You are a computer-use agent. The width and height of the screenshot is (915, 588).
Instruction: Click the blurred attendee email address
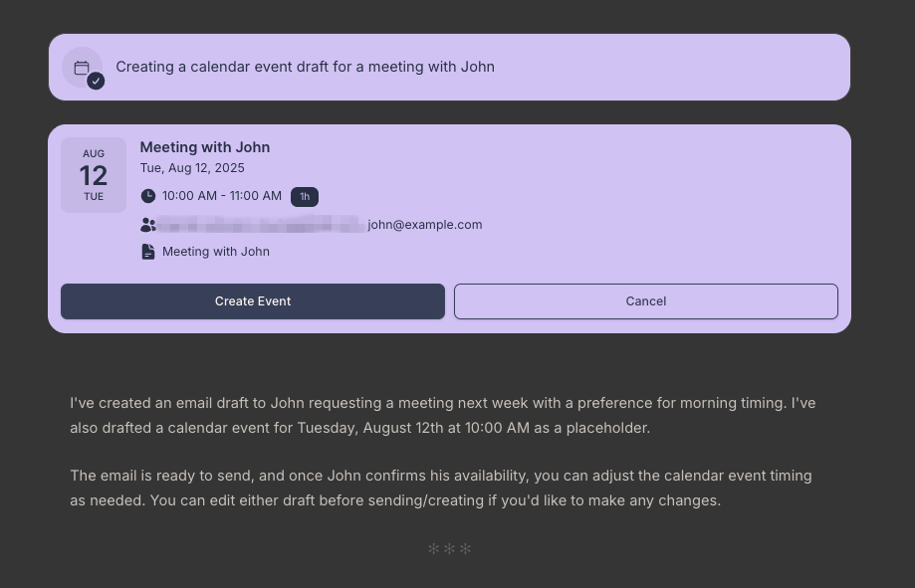[261, 225]
